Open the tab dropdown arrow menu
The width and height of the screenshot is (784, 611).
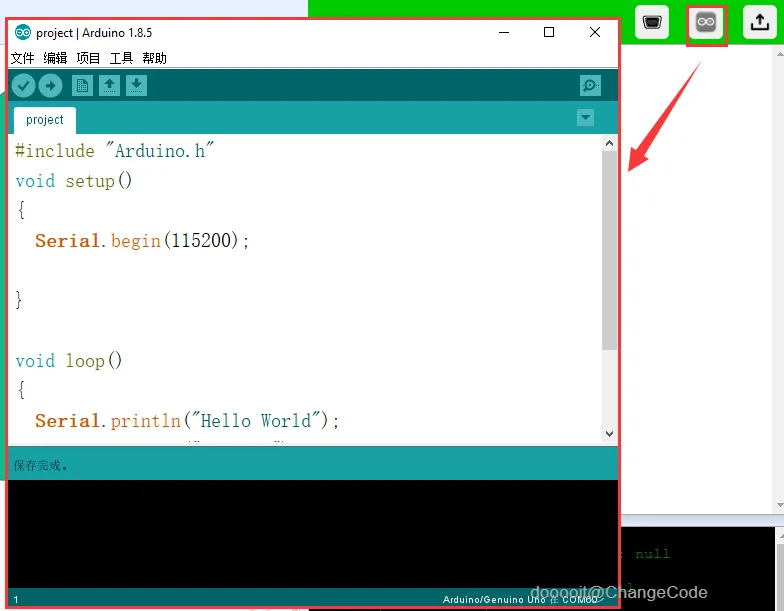coord(586,118)
